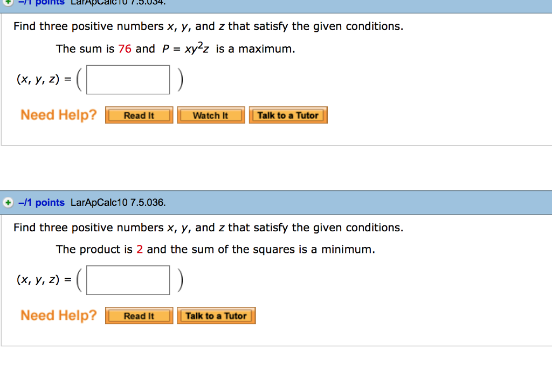Select the question header bar for 7.5.036
Image resolution: width=552 pixels, height=392 pixels.
click(x=276, y=203)
